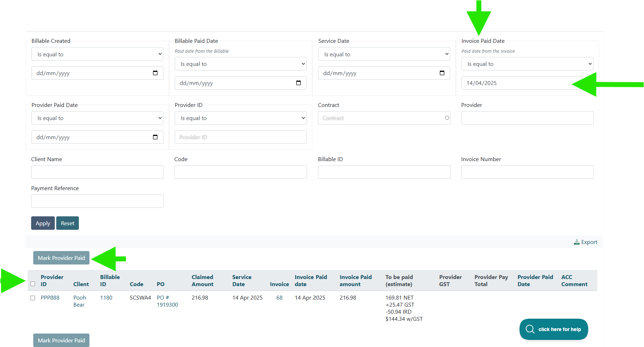Open Service Date operator dropdown
Viewport: 644px width, 347px height.
[384, 54]
